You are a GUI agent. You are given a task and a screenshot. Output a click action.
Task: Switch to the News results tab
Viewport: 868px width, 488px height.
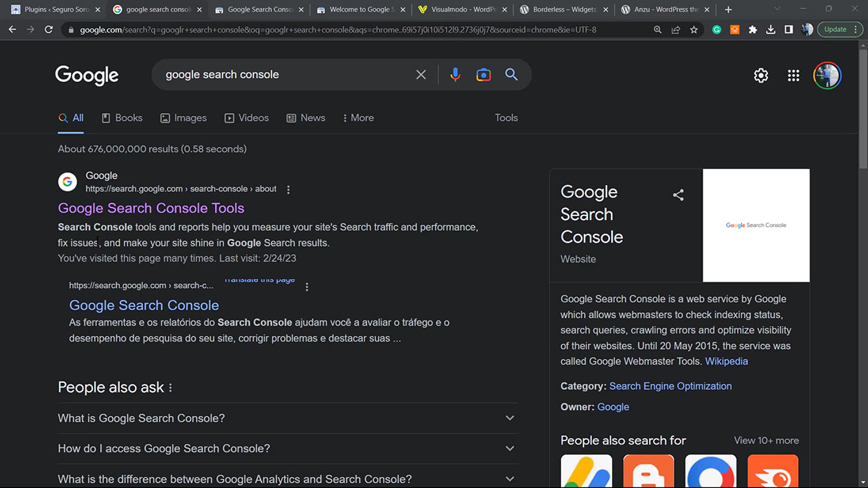pos(306,118)
